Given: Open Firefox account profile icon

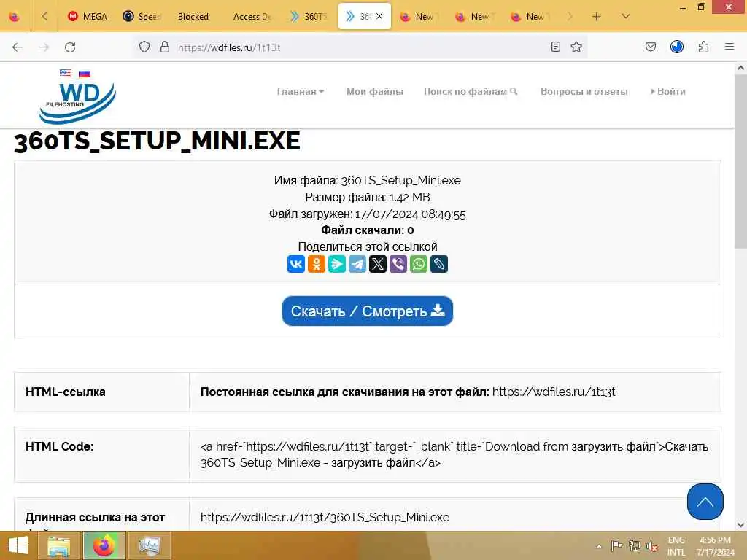Looking at the screenshot, I should pos(676,47).
